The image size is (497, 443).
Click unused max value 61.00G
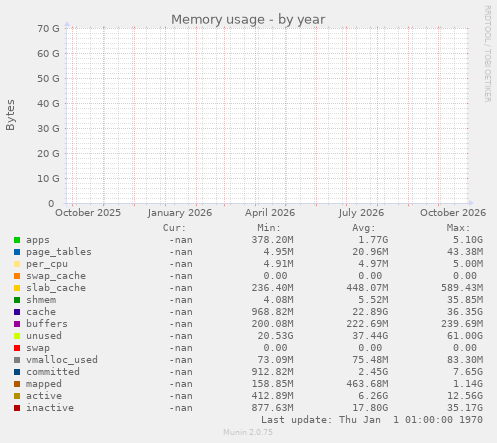coord(465,336)
